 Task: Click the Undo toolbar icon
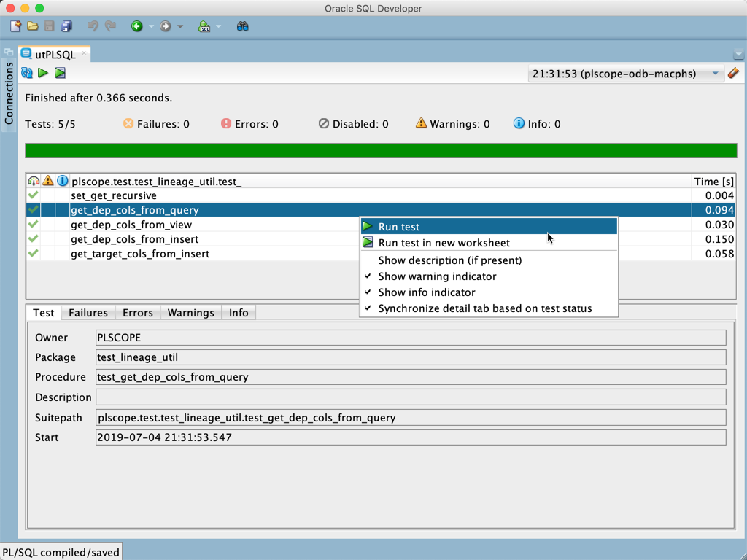point(93,26)
